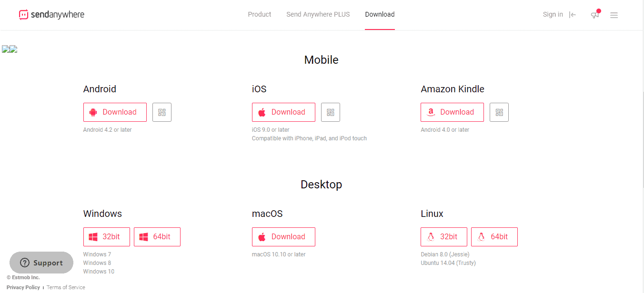Show the iOS QR code
The width and height of the screenshot is (644, 293).
(331, 112)
